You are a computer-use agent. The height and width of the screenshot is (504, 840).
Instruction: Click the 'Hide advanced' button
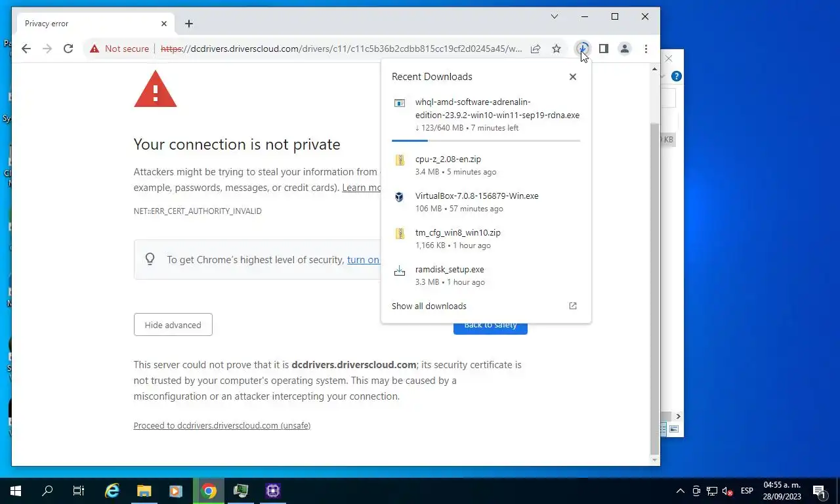point(173,325)
